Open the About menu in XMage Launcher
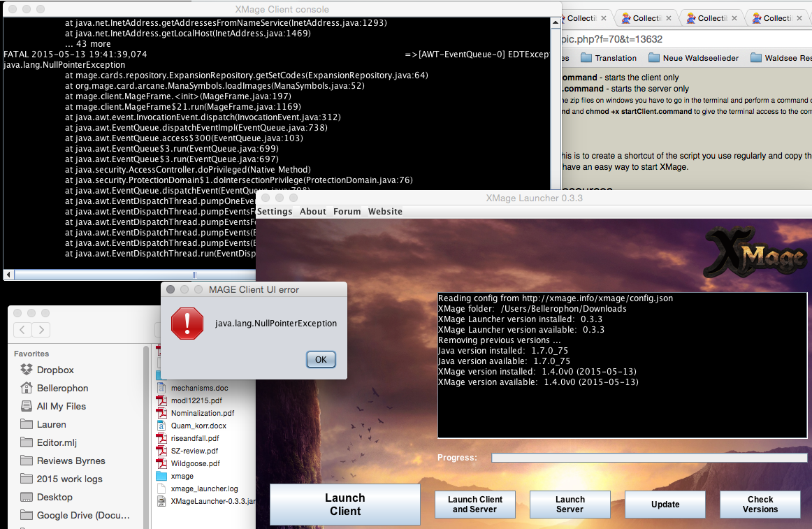The width and height of the screenshot is (812, 529). pyautogui.click(x=313, y=212)
